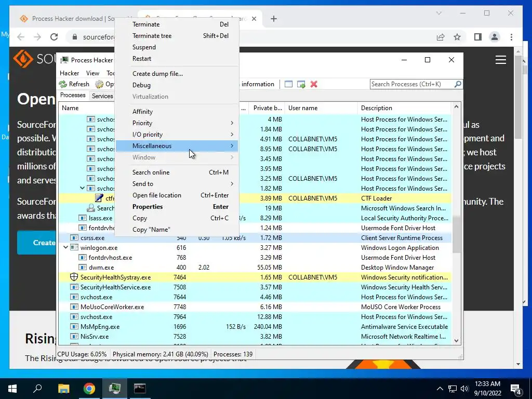Screen dimensions: 532x399
Task: Sort by the Name column header
Action: coord(70,108)
